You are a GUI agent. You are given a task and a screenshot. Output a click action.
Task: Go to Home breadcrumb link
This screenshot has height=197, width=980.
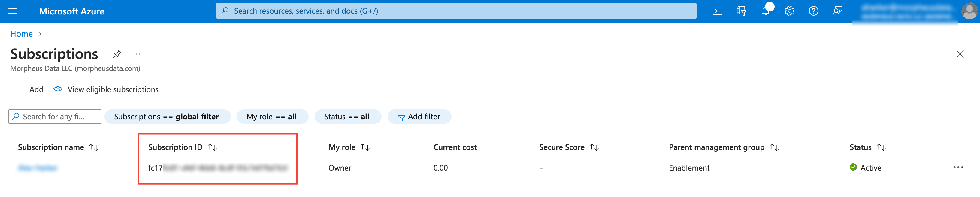tap(21, 34)
